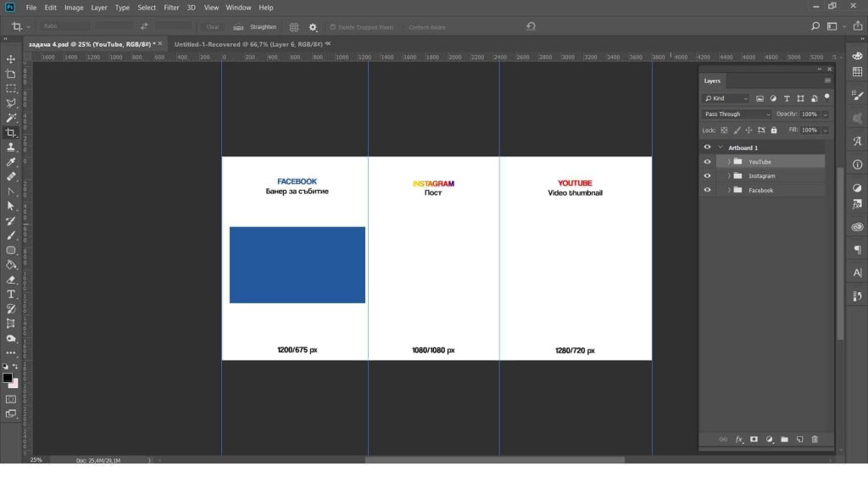Open the Pass Through blend mode dropdown
This screenshot has width=868, height=488.
[737, 114]
